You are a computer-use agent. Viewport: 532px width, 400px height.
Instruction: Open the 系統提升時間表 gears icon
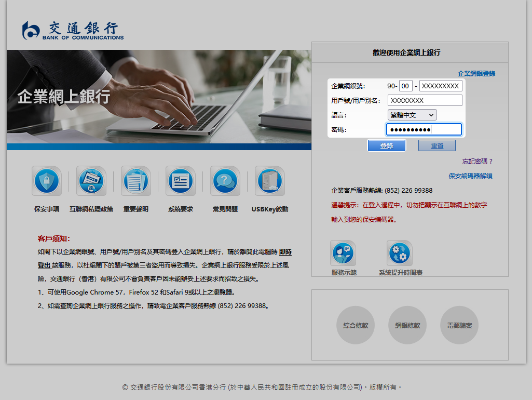tap(400, 253)
